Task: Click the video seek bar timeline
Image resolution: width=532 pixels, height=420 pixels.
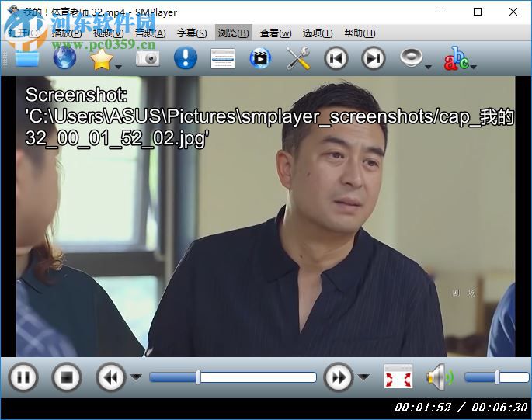Action: pyautogui.click(x=233, y=377)
